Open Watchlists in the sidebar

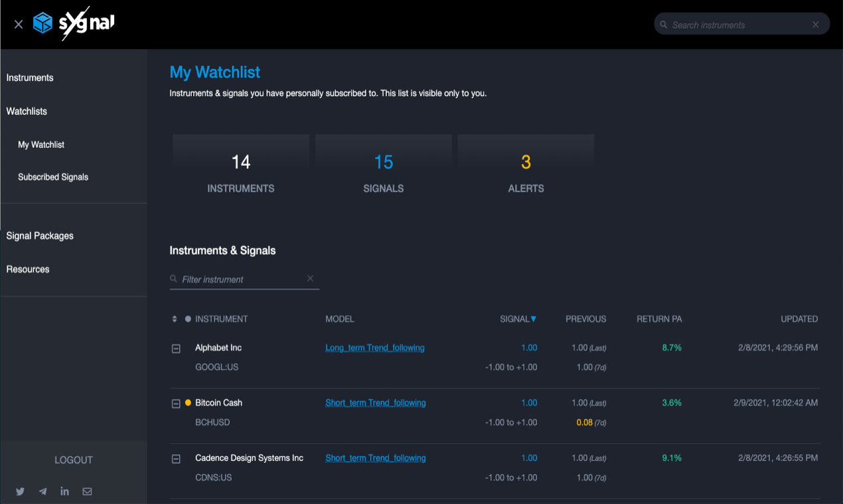[x=27, y=111]
